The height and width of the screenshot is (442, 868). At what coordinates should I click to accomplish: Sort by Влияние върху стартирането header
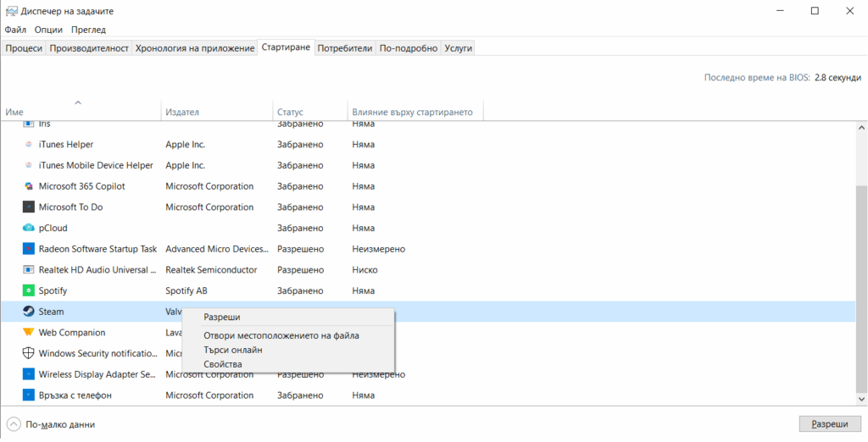coord(415,113)
